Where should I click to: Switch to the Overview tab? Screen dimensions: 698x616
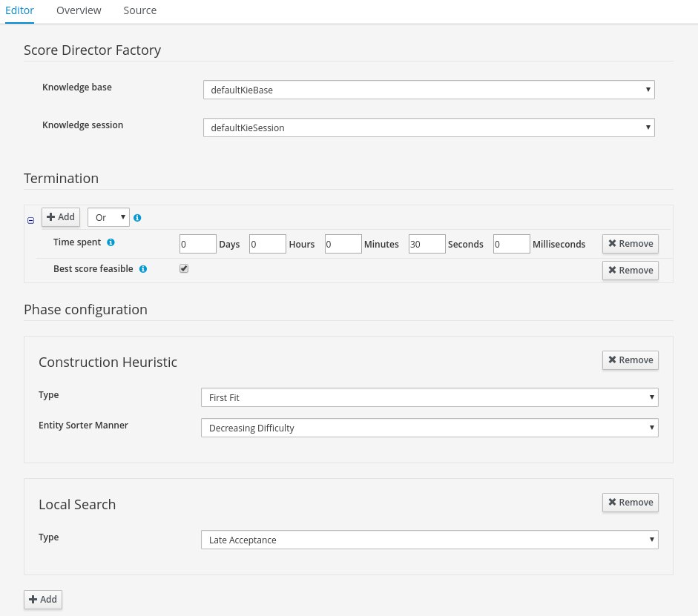tap(79, 10)
